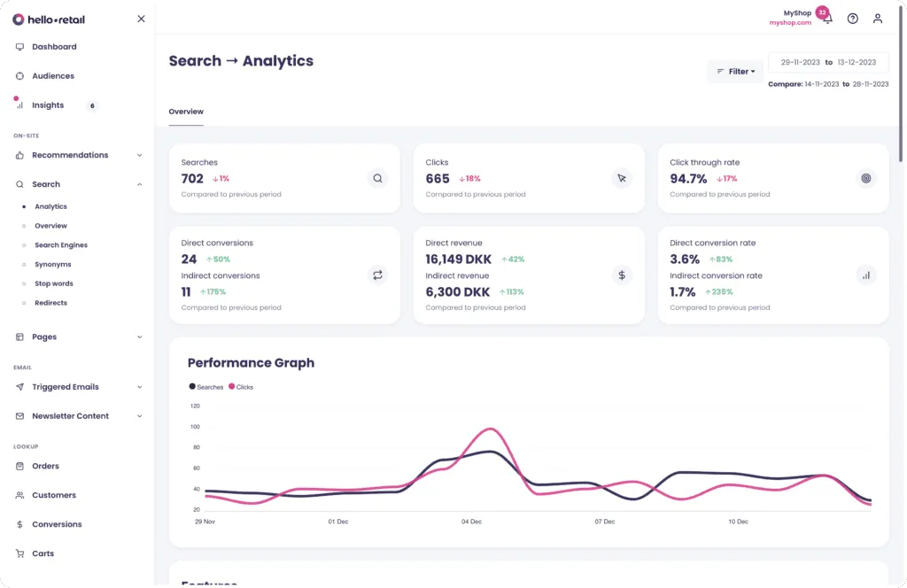Click the date range field

(x=828, y=62)
